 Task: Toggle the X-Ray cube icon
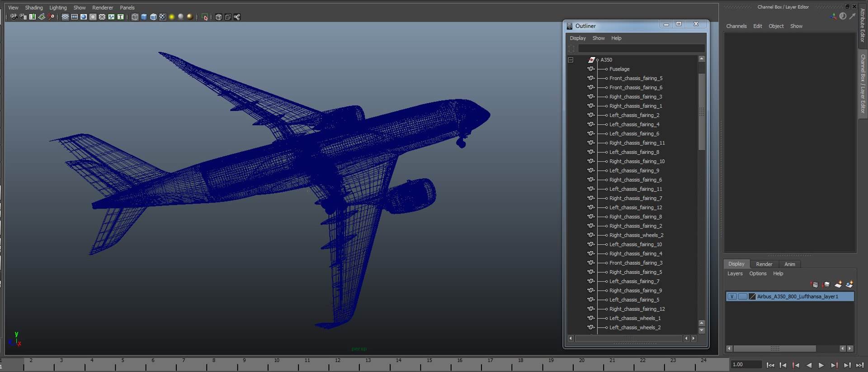point(218,17)
